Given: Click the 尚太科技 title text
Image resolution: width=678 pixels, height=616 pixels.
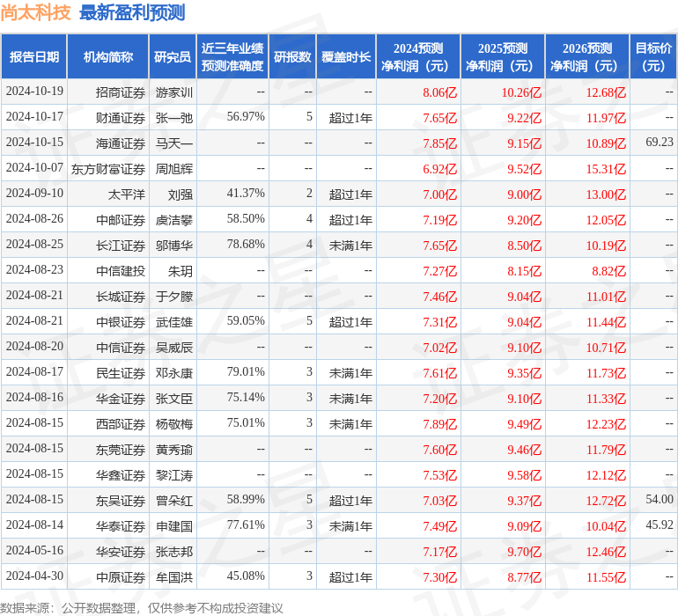Looking at the screenshot, I should pyautogui.click(x=35, y=12).
